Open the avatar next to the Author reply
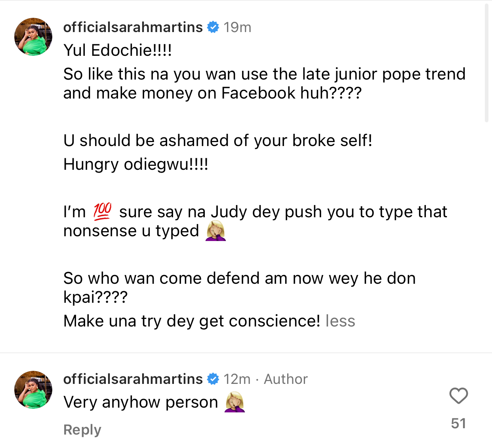This screenshot has width=492, height=448. point(33,390)
